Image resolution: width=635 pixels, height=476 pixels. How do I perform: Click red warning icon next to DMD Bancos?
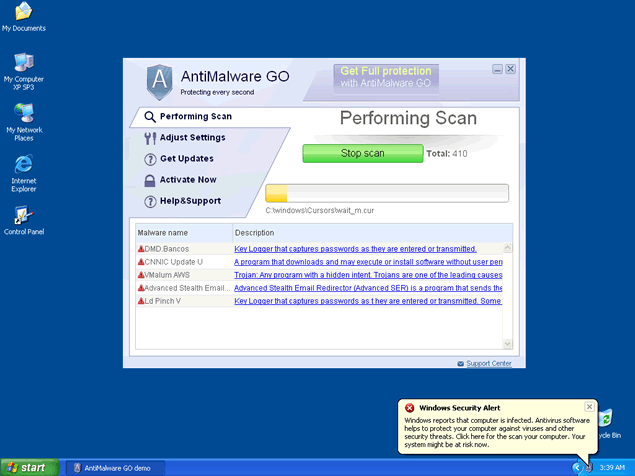click(141, 249)
